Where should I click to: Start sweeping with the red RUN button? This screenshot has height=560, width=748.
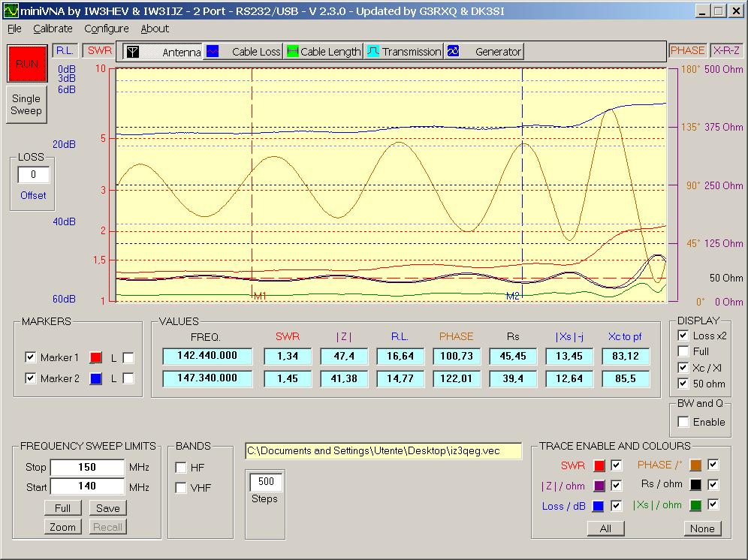pyautogui.click(x=27, y=64)
